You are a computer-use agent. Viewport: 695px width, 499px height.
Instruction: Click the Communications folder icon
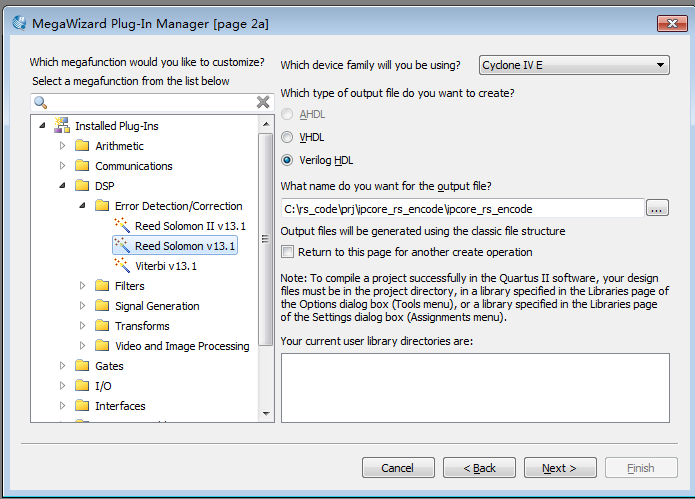pos(82,165)
